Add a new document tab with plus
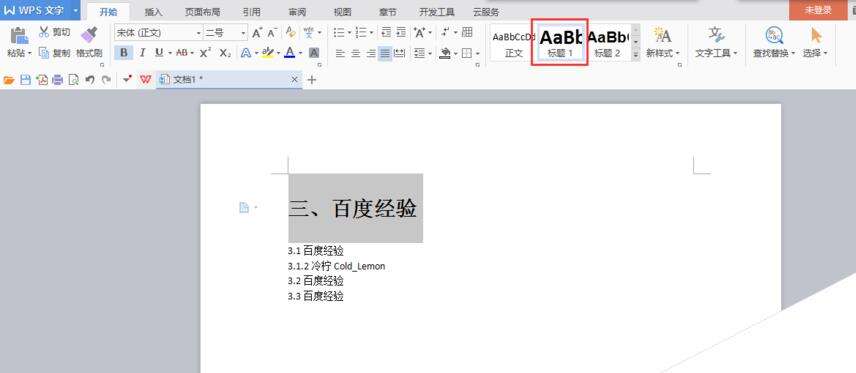 [x=312, y=80]
